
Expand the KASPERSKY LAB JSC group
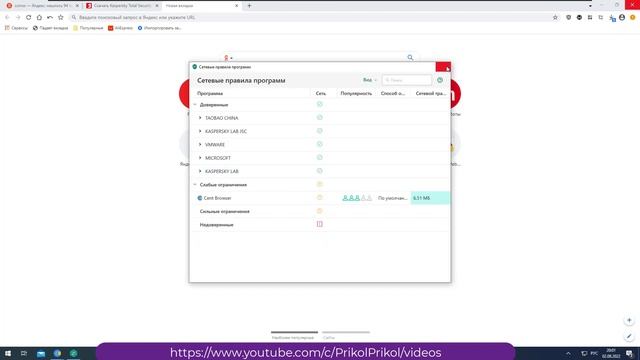pyautogui.click(x=200, y=131)
